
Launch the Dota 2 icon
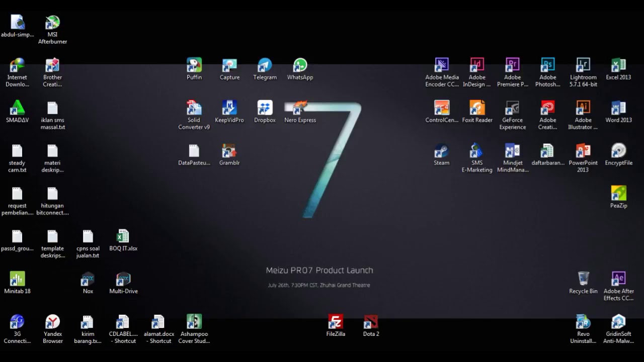(x=371, y=322)
